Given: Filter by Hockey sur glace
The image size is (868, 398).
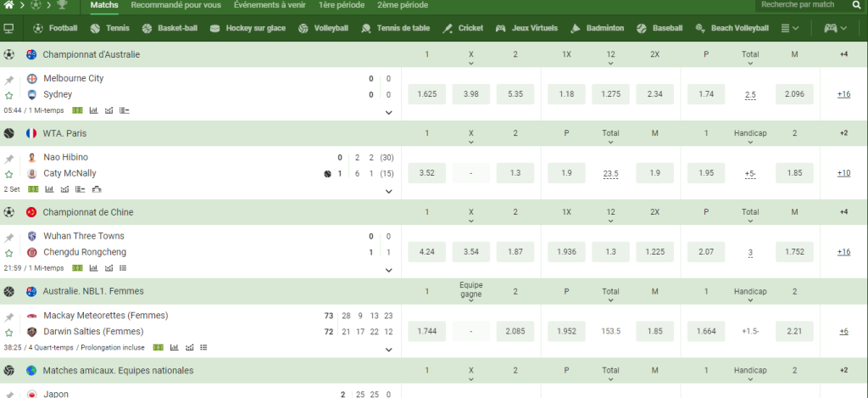Looking at the screenshot, I should [248, 28].
